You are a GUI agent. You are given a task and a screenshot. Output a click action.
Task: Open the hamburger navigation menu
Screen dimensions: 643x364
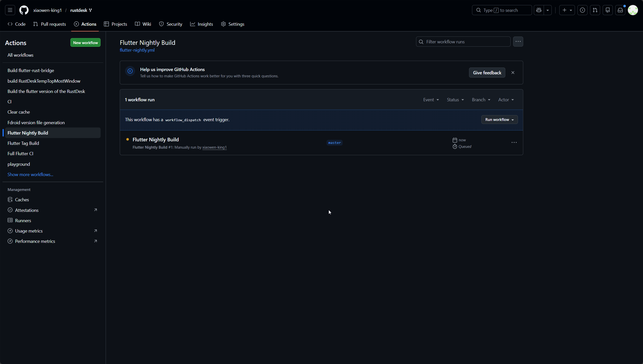[x=10, y=10]
